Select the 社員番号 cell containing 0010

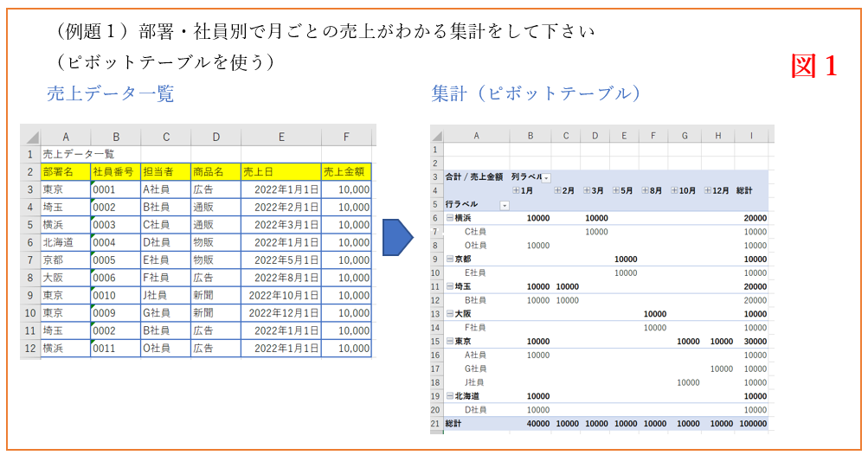tap(115, 295)
